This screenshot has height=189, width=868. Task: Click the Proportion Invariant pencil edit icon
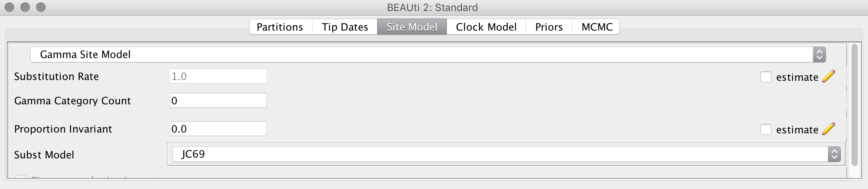(x=828, y=129)
